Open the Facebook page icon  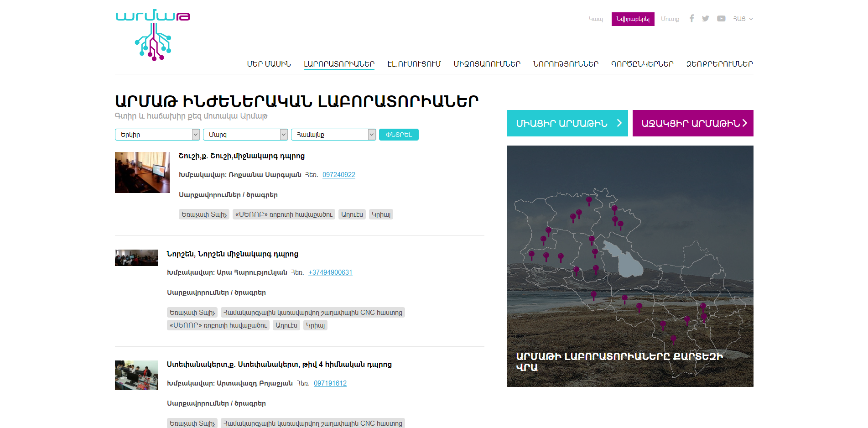click(691, 19)
